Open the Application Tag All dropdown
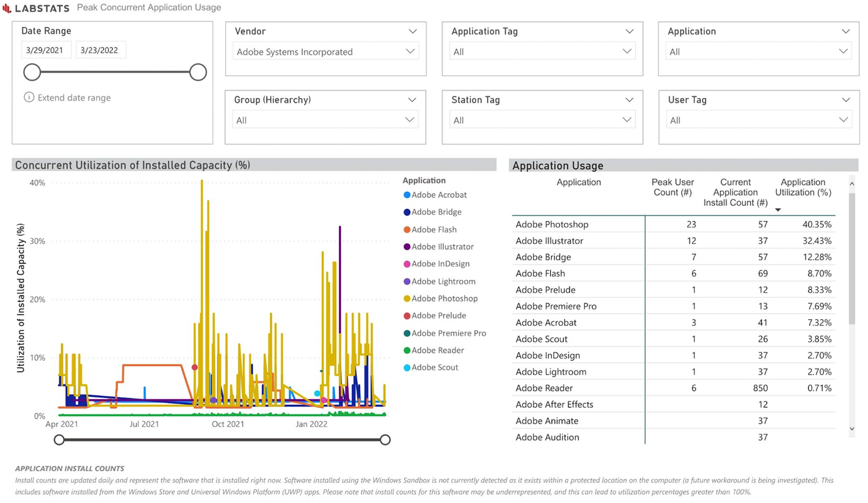This screenshot has height=503, width=868. (542, 51)
